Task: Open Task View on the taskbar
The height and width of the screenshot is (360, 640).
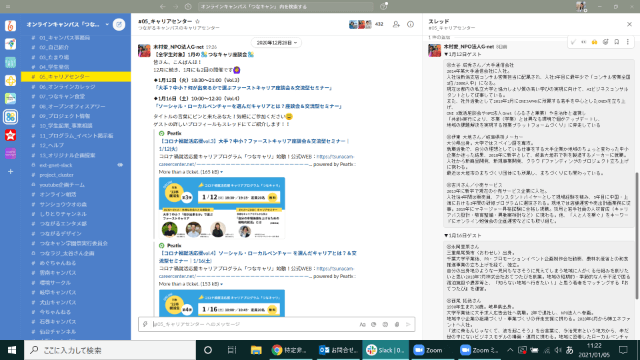Action: click(232, 350)
